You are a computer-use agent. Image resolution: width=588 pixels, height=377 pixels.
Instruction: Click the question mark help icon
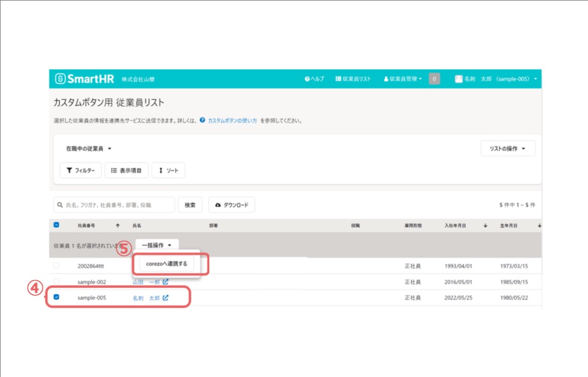point(202,120)
